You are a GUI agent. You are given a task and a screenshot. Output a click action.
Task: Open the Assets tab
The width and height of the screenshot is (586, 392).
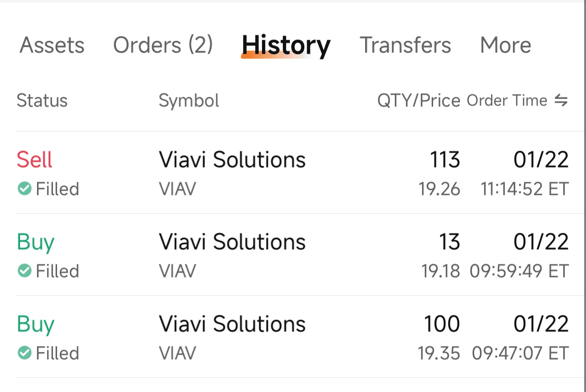pyautogui.click(x=52, y=45)
